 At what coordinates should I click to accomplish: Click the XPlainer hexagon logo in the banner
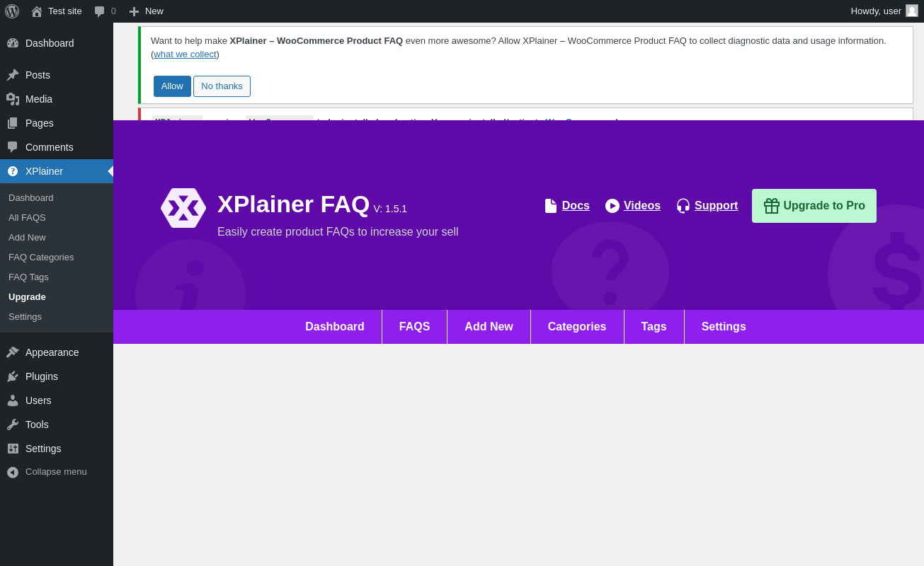pyautogui.click(x=183, y=208)
